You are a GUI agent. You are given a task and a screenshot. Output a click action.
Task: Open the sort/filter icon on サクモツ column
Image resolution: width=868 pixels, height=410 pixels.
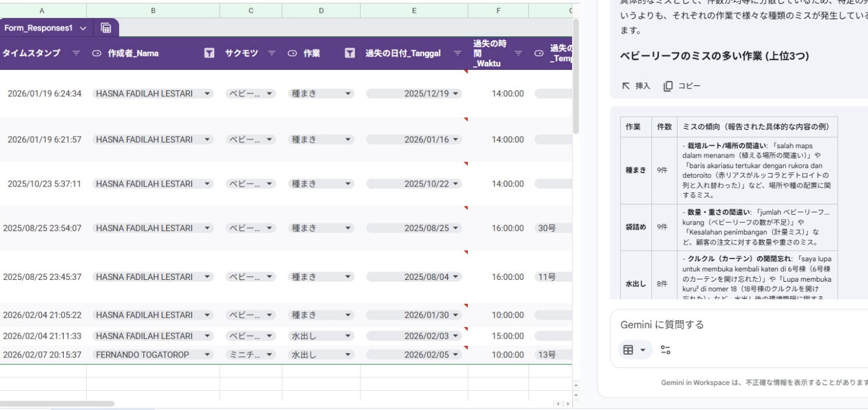pyautogui.click(x=271, y=54)
